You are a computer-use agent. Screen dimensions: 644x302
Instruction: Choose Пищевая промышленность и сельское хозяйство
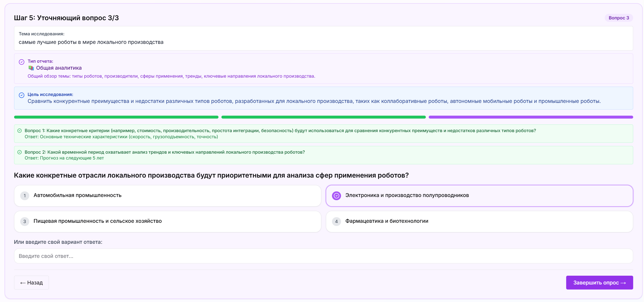tap(167, 221)
